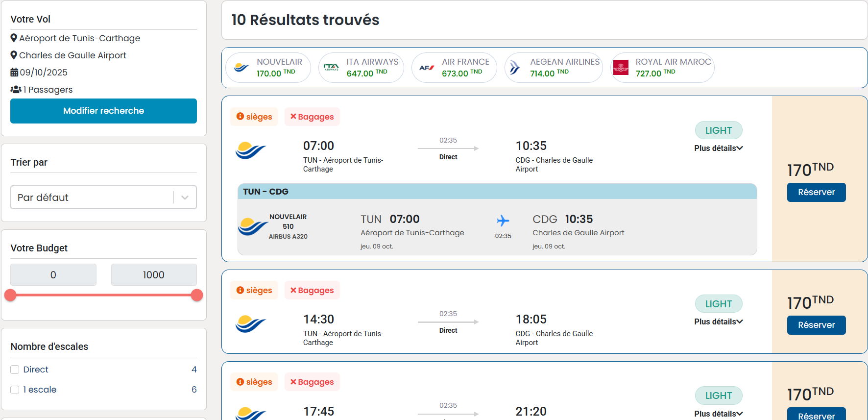Click the Nouvelair logo in the 07:00 flight
868x420 pixels.
250,150
